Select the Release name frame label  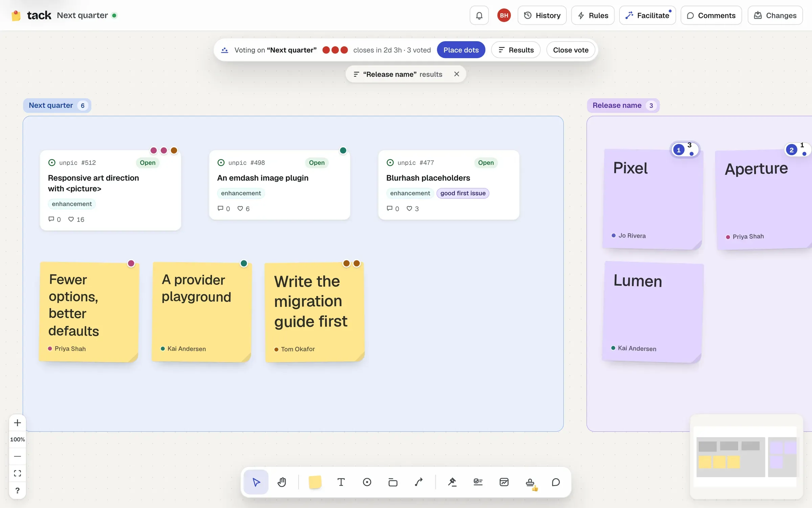(623, 105)
